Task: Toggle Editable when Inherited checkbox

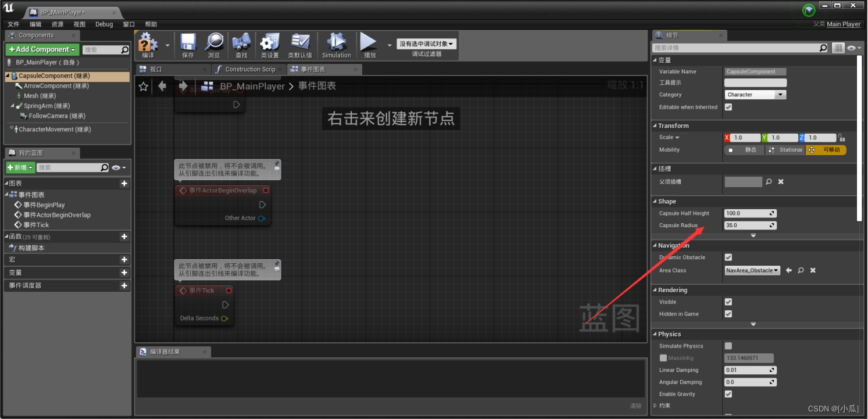Action: (x=728, y=107)
